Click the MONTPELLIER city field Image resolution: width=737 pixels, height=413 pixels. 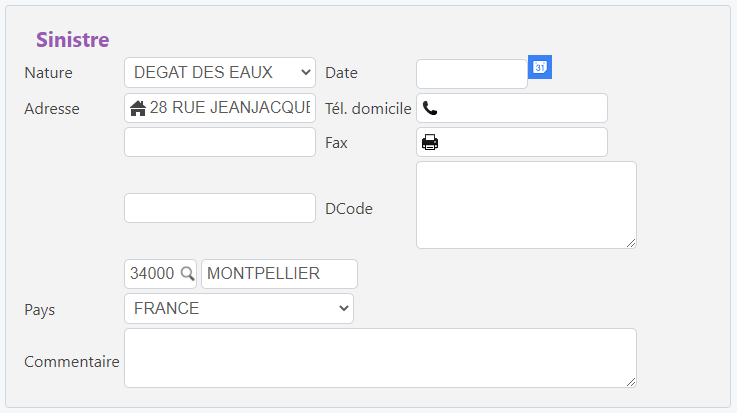pos(279,274)
